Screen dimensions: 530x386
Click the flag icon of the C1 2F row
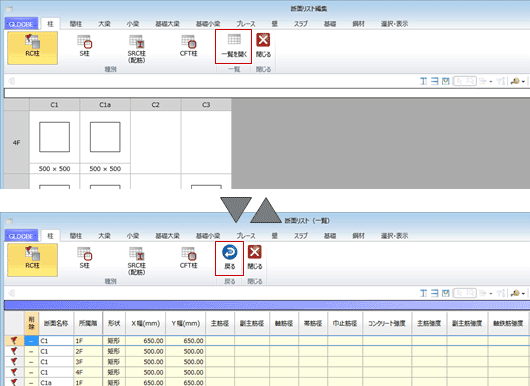coord(14,351)
